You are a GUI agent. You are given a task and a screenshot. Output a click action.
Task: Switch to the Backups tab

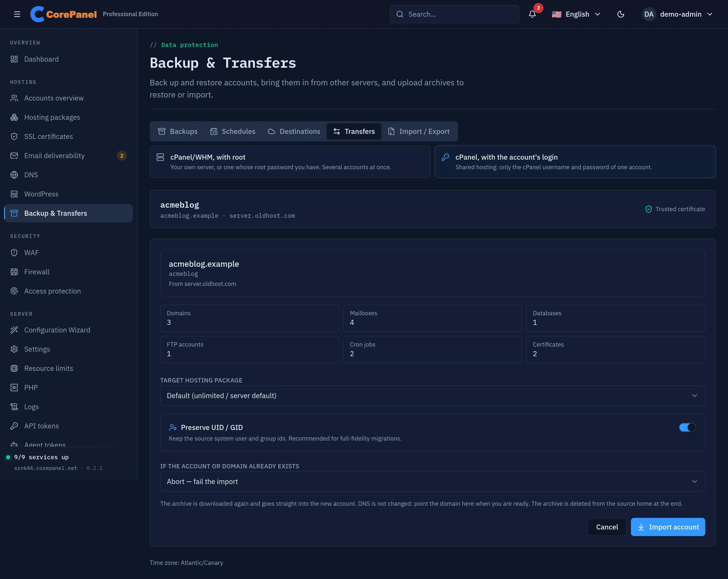[178, 131]
